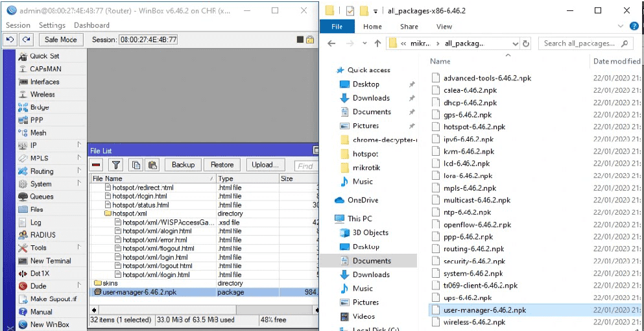Viewport: 644px width, 331px height.
Task: Expand the IP submenu
Action: (79, 145)
